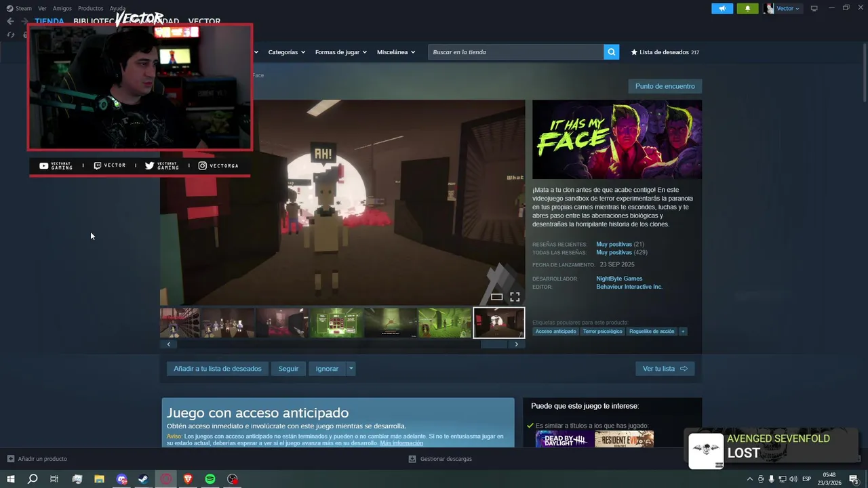This screenshot has height=488, width=868.
Task: Open developer NightByte Games link
Action: coord(619,279)
